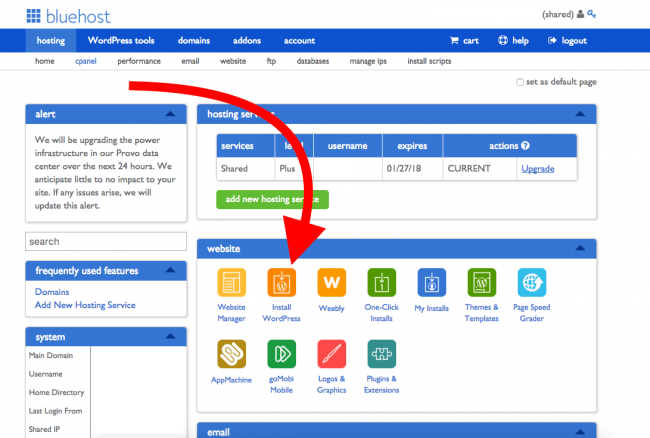Open the WordPress tools tab
Image resolution: width=650 pixels, height=438 pixels.
[121, 41]
